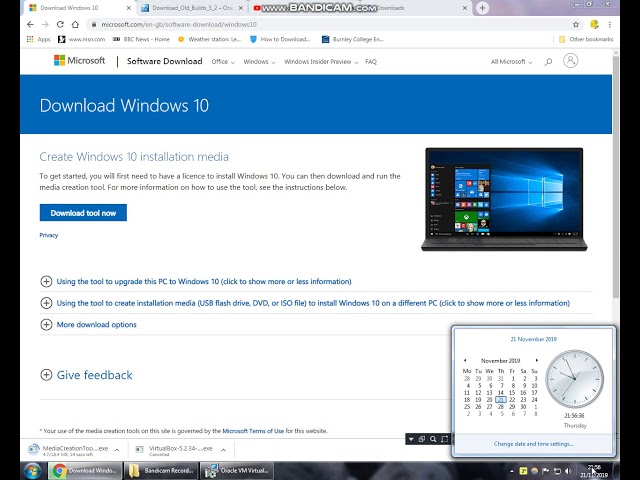Switch to the Download Windows 10 tab
This screenshot has width=640, height=480.
[80, 8]
